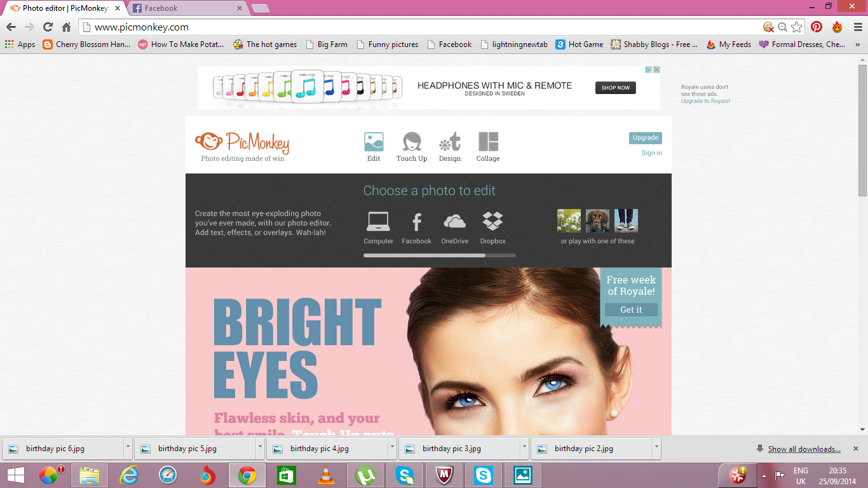The height and width of the screenshot is (488, 868).
Task: Open the Collage tool icon
Action: pyautogui.click(x=488, y=142)
